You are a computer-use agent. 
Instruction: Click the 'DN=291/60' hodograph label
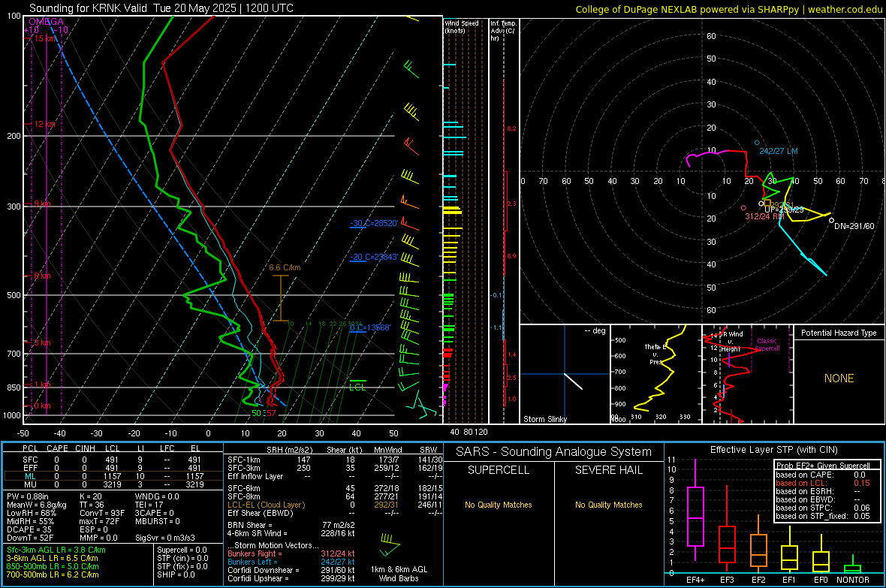pos(854,226)
